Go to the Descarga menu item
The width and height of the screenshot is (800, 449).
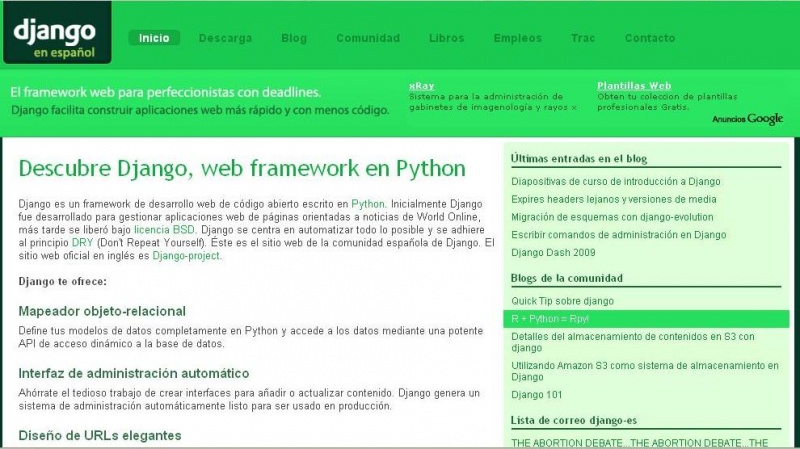pos(225,38)
